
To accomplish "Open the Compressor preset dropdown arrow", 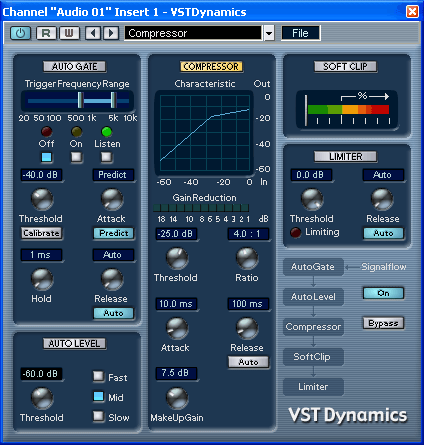I will [269, 33].
